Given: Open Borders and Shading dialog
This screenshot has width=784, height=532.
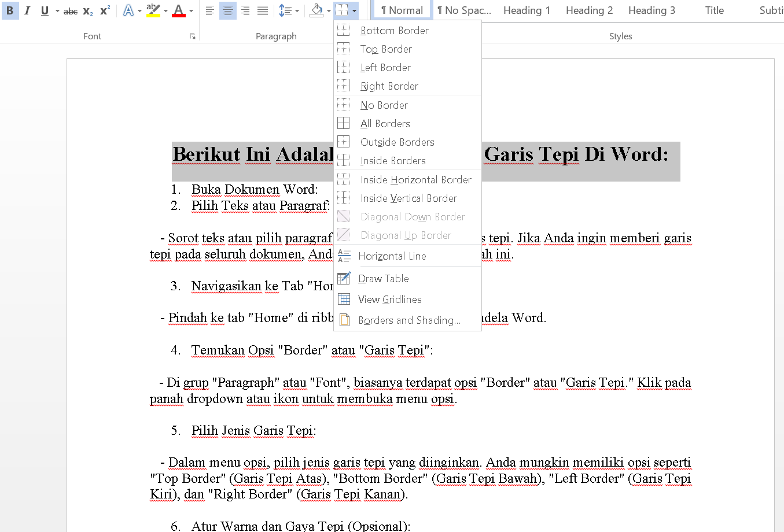Looking at the screenshot, I should tap(409, 320).
